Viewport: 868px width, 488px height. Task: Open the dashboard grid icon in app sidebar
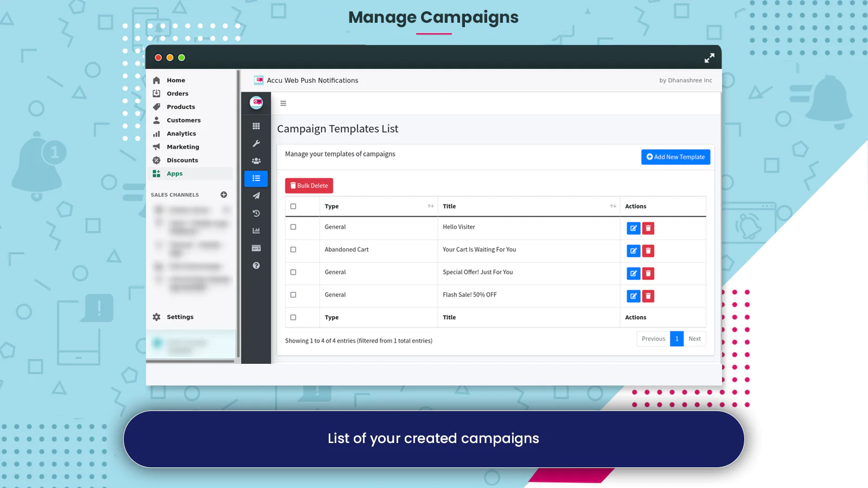click(256, 126)
